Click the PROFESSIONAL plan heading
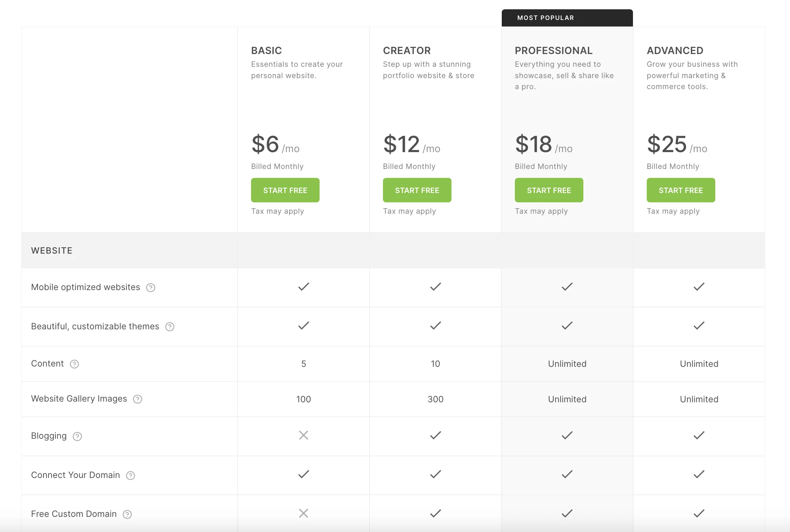Screen dimensions: 790x532 click(x=553, y=51)
